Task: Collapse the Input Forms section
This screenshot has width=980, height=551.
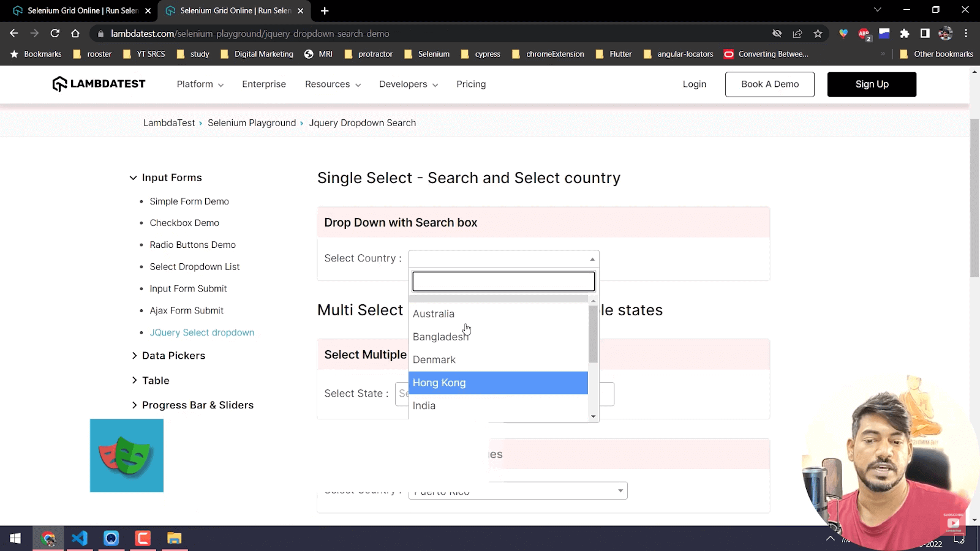Action: coord(166,178)
